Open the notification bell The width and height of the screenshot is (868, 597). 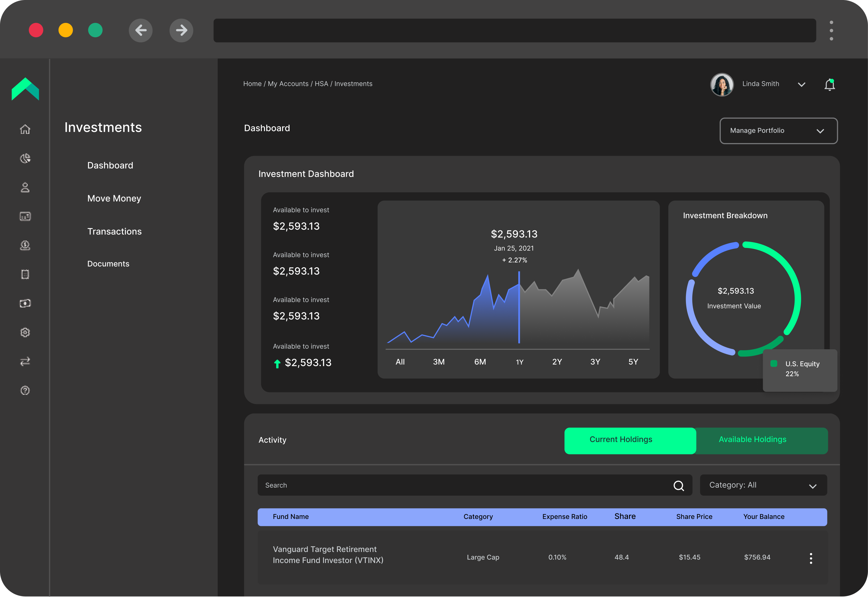click(x=830, y=84)
